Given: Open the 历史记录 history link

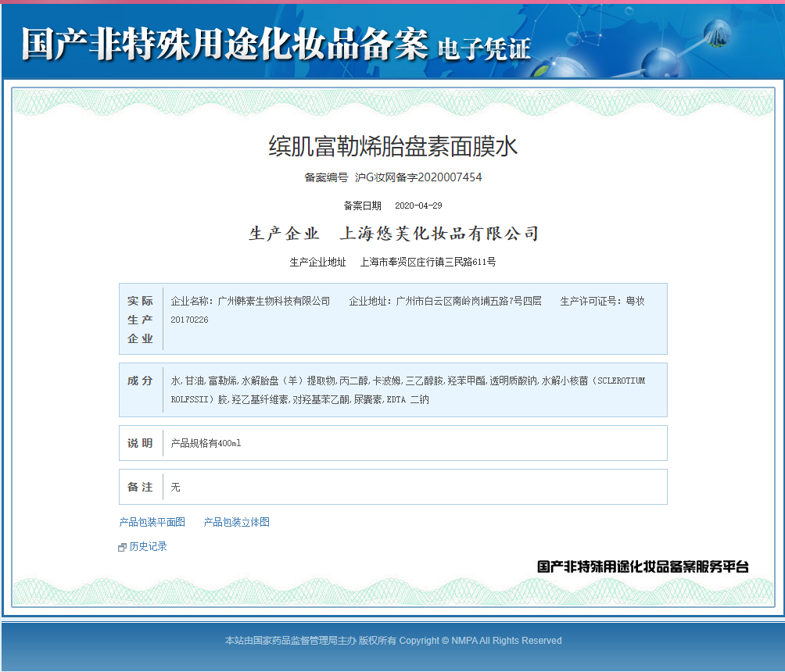Looking at the screenshot, I should pos(148,547).
